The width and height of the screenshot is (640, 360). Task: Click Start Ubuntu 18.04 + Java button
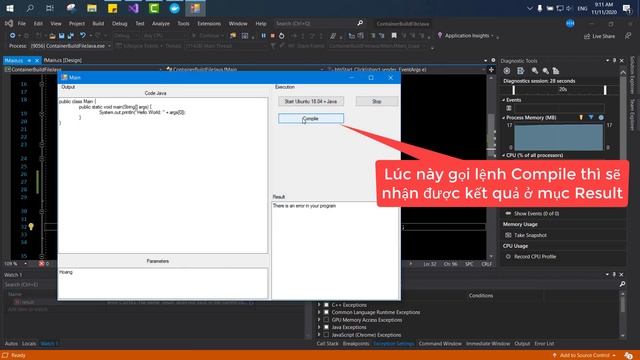[x=311, y=101]
